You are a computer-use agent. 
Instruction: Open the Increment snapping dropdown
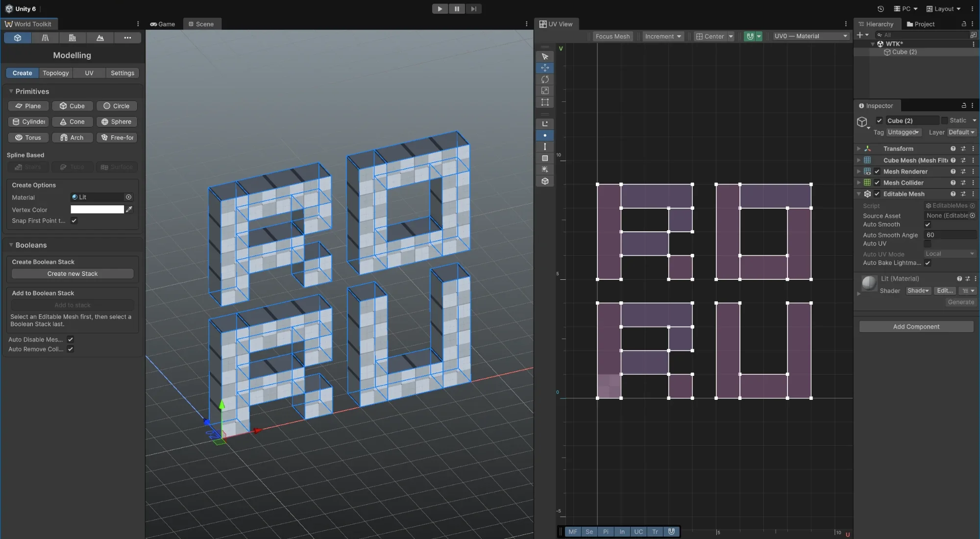click(x=663, y=36)
